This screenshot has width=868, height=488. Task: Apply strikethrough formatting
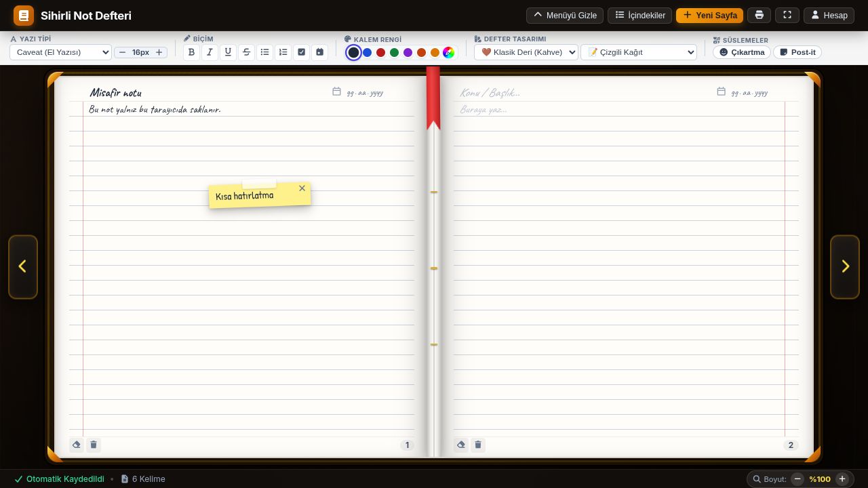pos(246,52)
